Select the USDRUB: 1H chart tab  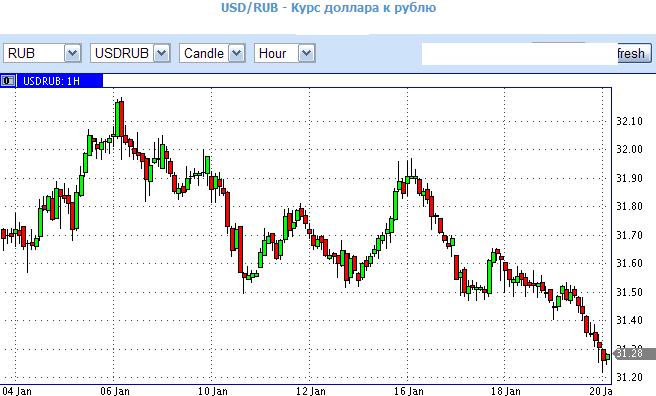[x=51, y=81]
